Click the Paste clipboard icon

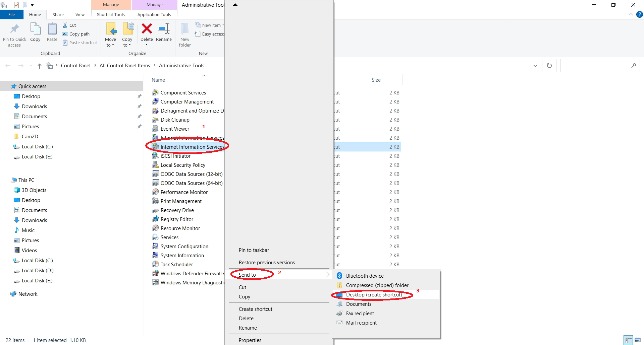click(x=52, y=29)
